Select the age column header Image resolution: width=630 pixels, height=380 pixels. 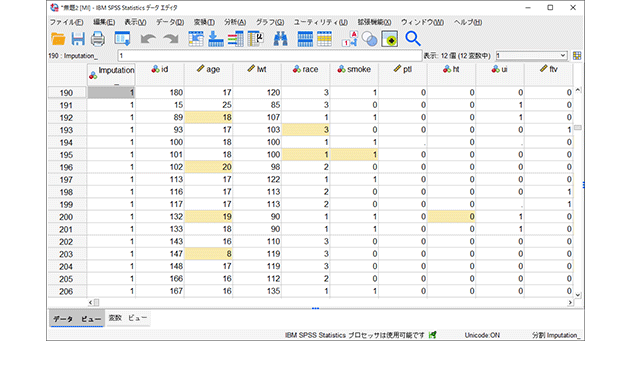(x=208, y=74)
